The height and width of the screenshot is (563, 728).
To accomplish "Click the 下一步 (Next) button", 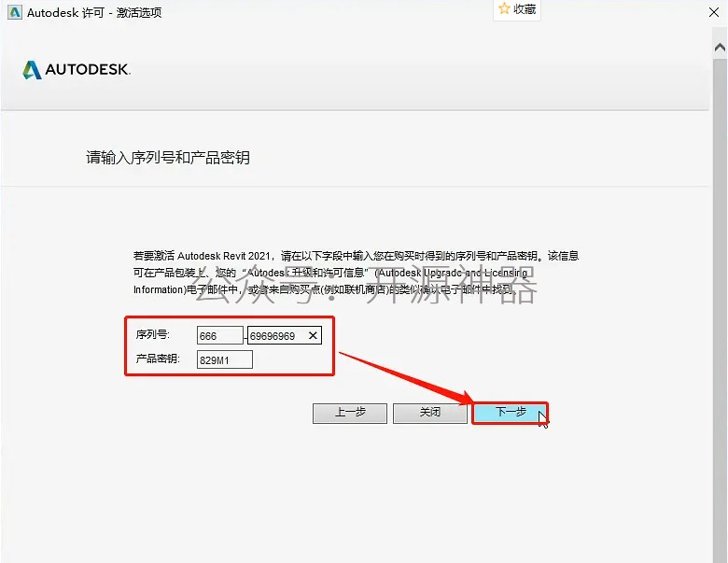I will point(510,413).
